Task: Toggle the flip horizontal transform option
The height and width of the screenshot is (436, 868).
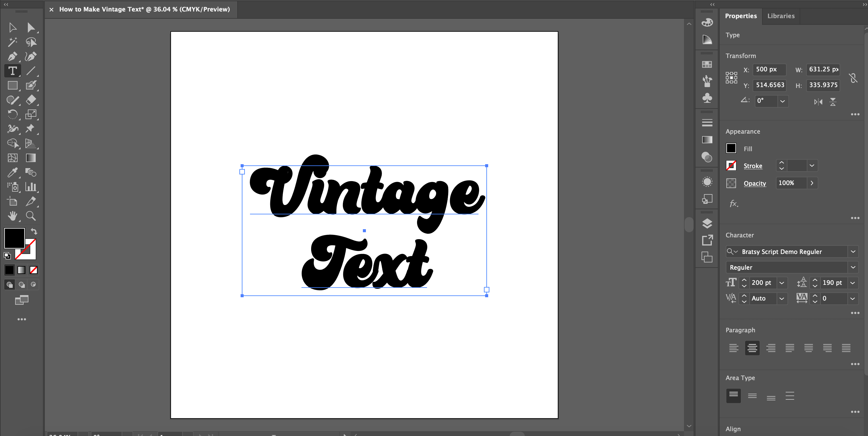Action: pyautogui.click(x=818, y=102)
